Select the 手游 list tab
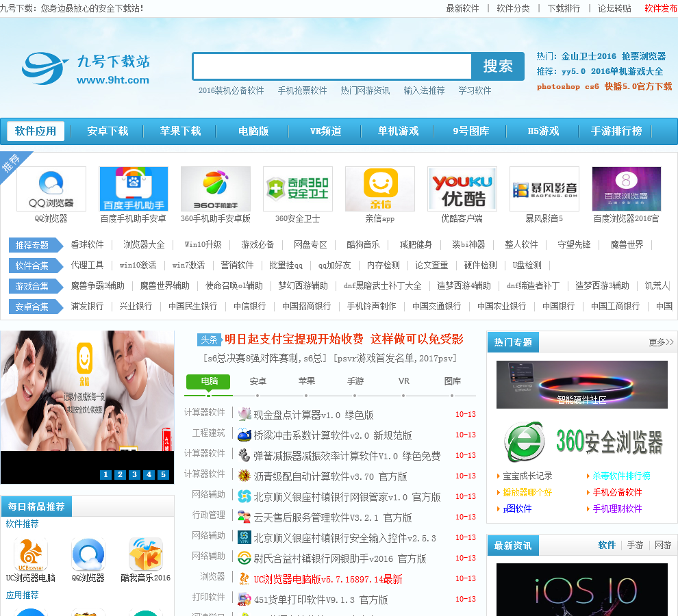This screenshot has width=678, height=616. click(355, 381)
